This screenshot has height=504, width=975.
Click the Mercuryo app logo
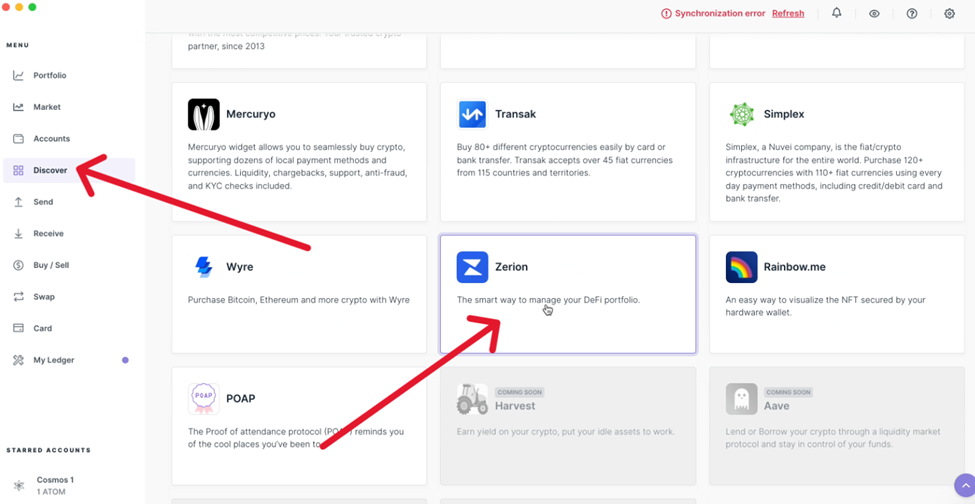point(204,114)
